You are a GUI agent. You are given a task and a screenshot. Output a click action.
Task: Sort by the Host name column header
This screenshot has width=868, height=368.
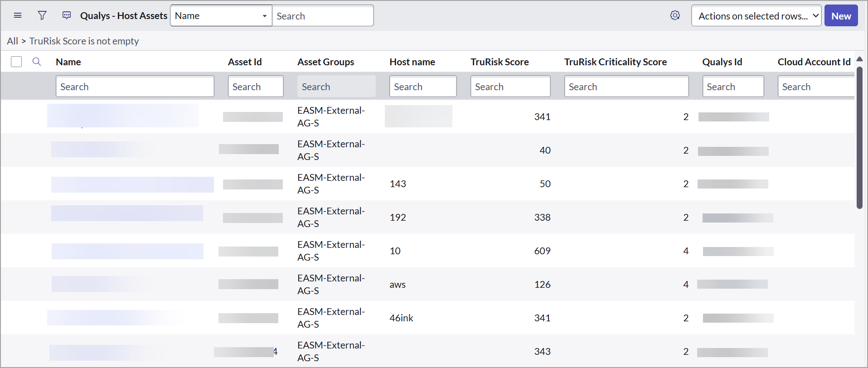tap(412, 62)
